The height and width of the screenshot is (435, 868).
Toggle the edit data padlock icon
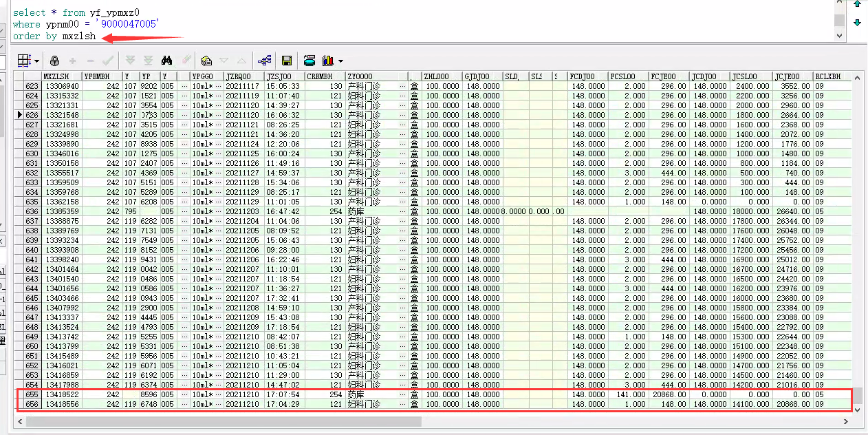[x=55, y=61]
